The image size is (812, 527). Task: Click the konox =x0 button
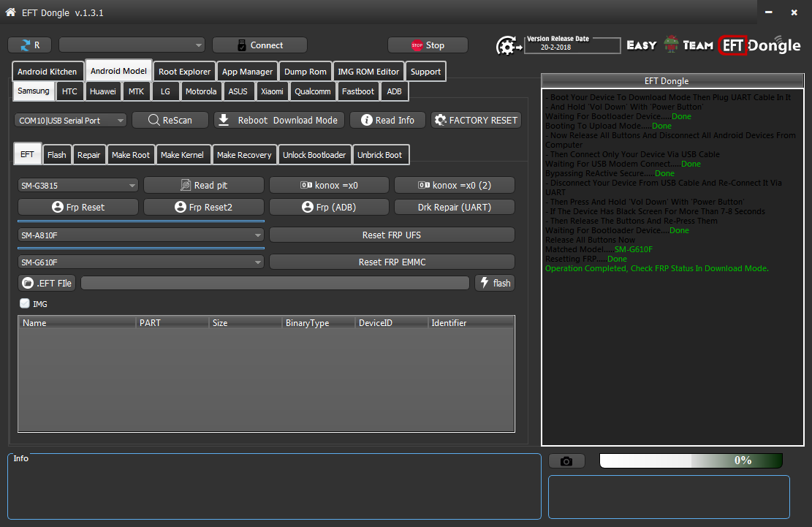(x=329, y=186)
